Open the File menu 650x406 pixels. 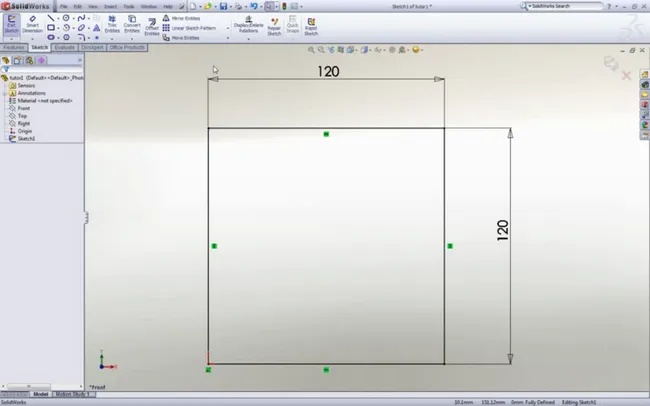pyautogui.click(x=63, y=7)
